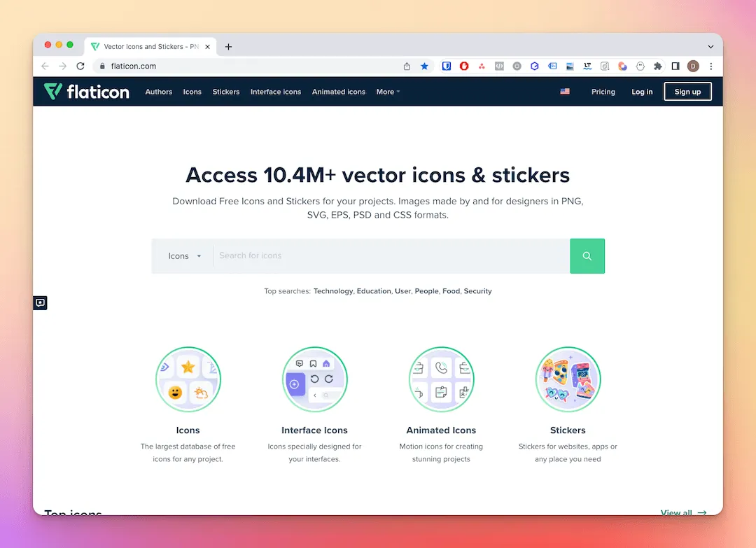The image size is (756, 548).
Task: Change language using the US flag icon
Action: [565, 92]
